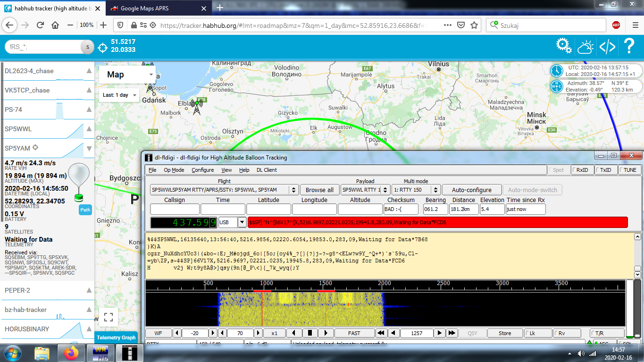Open the embed code icon
This screenshot has height=362, width=644.
607,46
